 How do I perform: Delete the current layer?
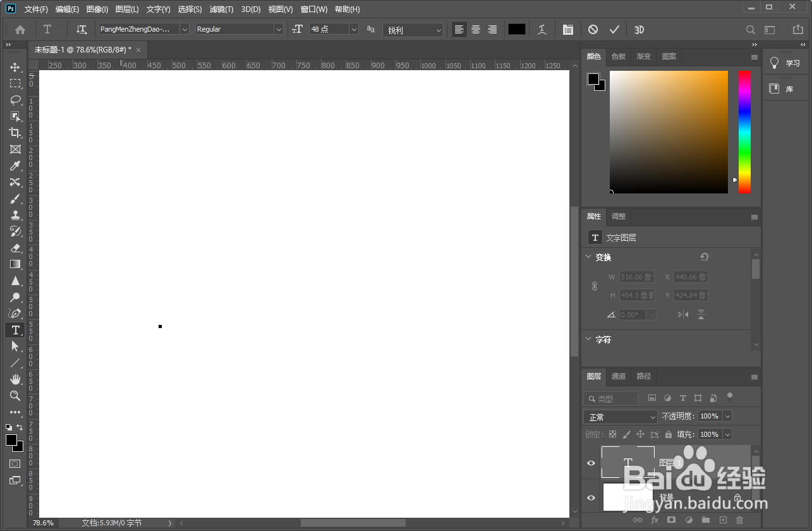[x=740, y=520]
